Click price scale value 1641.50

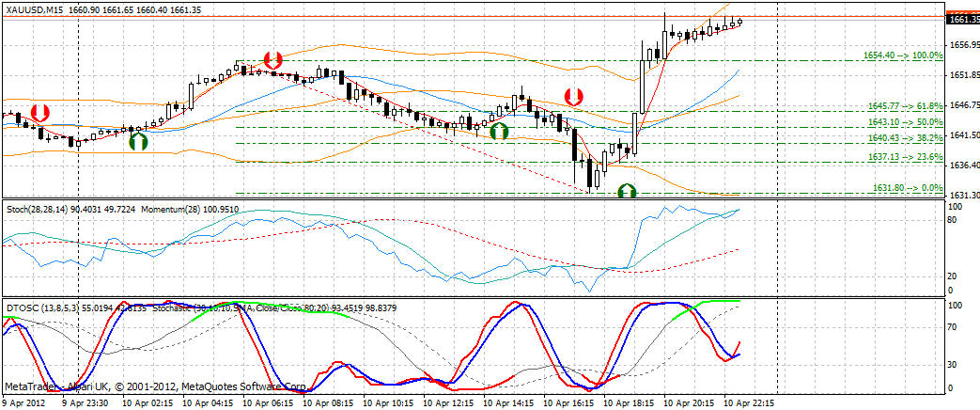tap(964, 135)
